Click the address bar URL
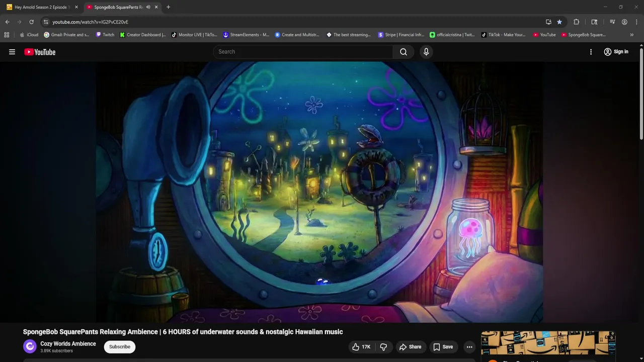The height and width of the screenshot is (362, 644). [91, 22]
